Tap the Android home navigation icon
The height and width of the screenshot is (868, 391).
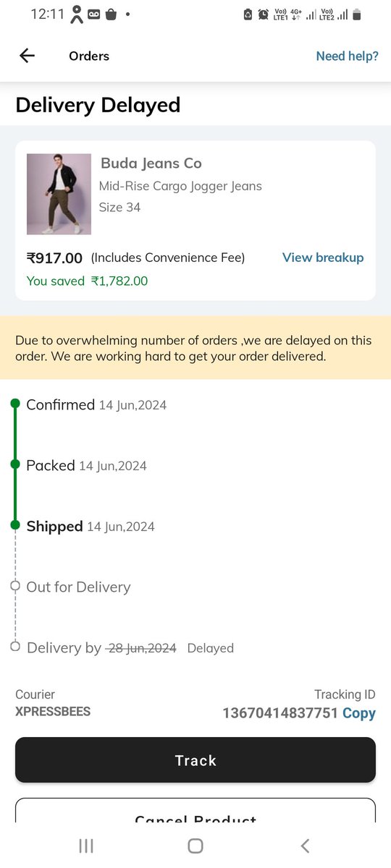tap(195, 846)
